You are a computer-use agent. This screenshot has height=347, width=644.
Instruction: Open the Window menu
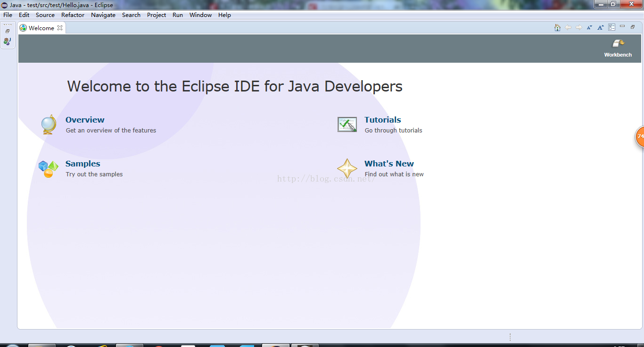201,15
